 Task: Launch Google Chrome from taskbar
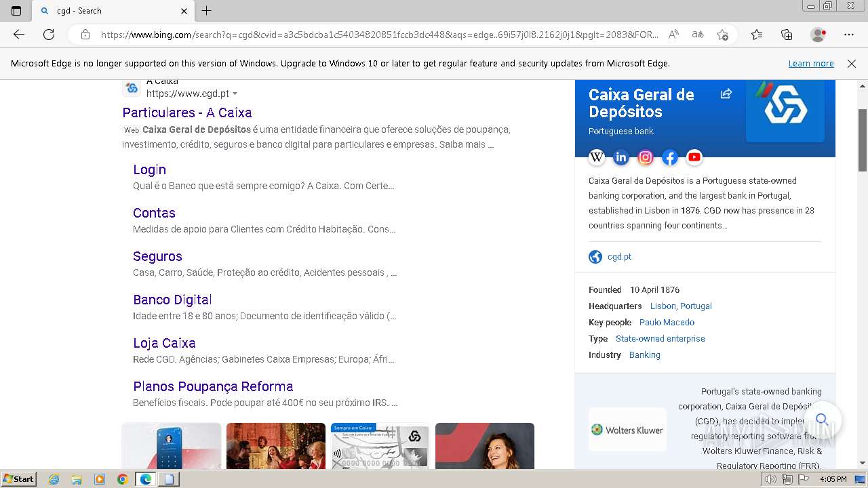(x=122, y=479)
